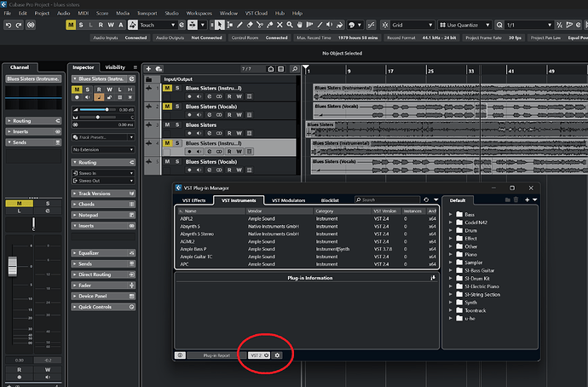
Task: Open the Visibility tab beside Inspector
Action: coord(115,67)
